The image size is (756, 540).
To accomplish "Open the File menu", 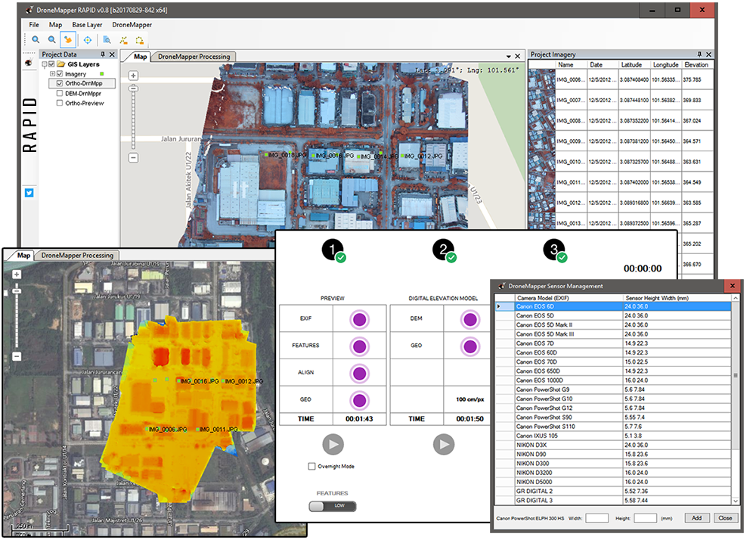I will [34, 25].
